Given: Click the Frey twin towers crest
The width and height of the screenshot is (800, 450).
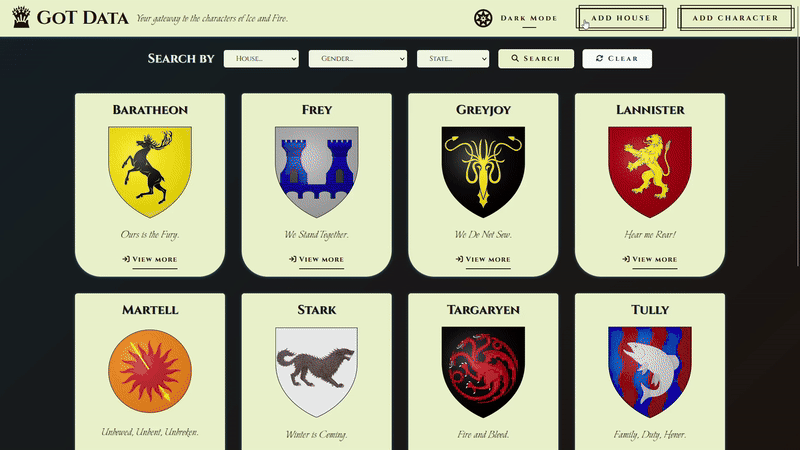Looking at the screenshot, I should [316, 172].
